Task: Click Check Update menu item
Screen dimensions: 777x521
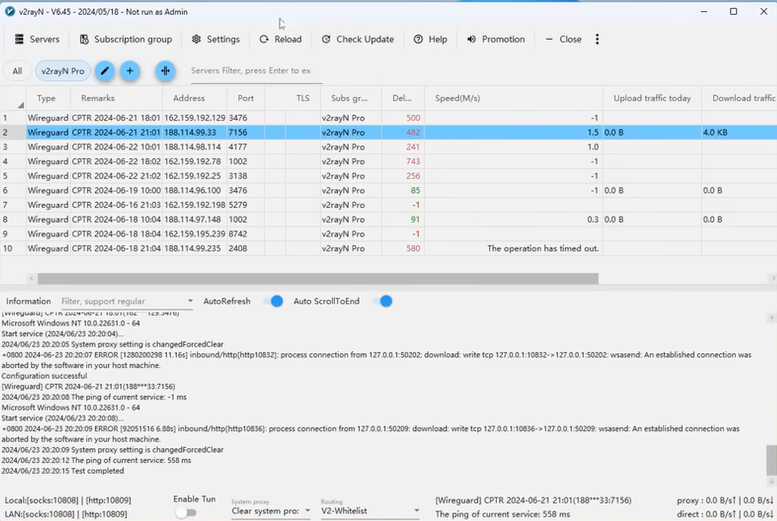Action: [358, 39]
